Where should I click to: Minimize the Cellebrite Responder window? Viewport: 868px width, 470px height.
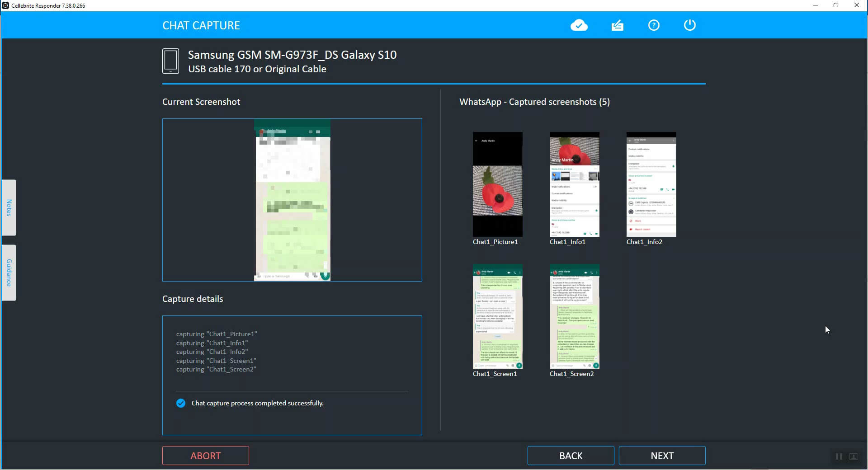tap(816, 5)
